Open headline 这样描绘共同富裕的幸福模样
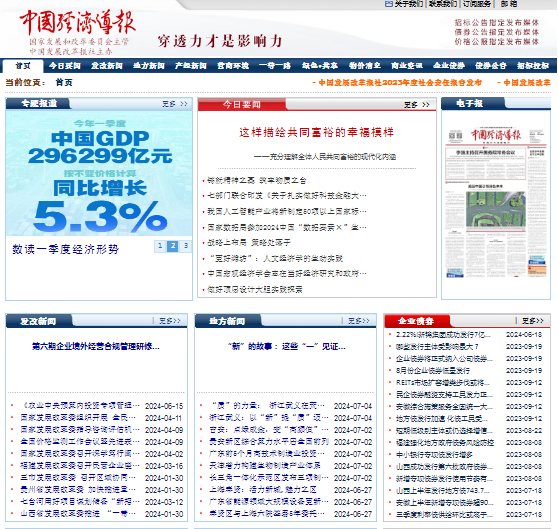Screen dimensions: 558x529 (316, 132)
